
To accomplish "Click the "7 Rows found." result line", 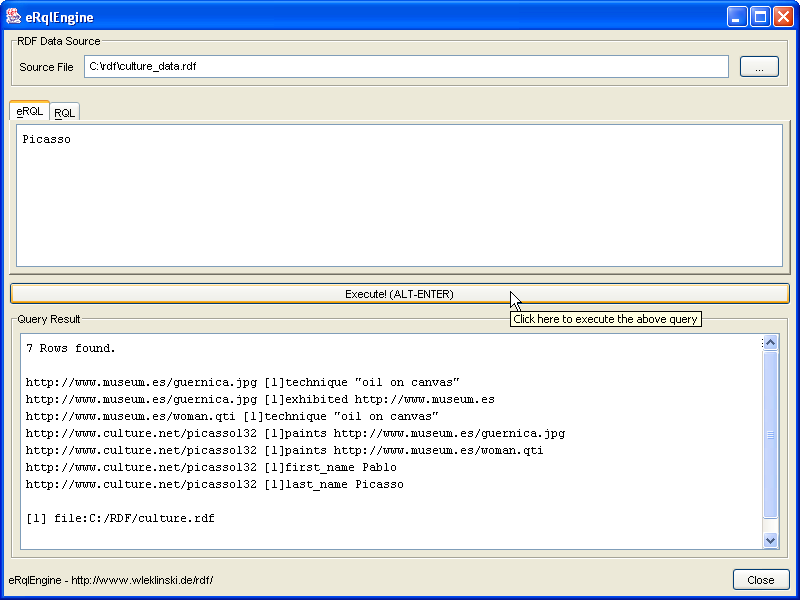I will 71,349.
